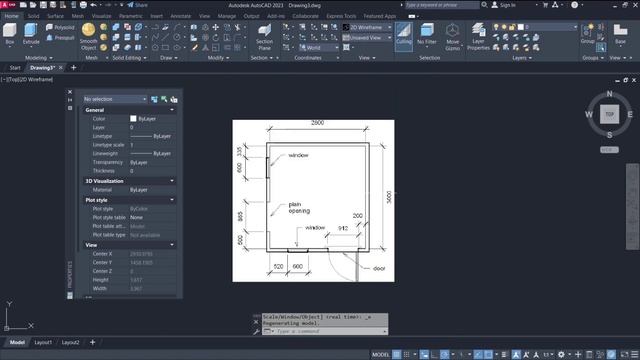Image resolution: width=640 pixels, height=360 pixels.
Task: Collapse the General properties section
Action: [172, 110]
